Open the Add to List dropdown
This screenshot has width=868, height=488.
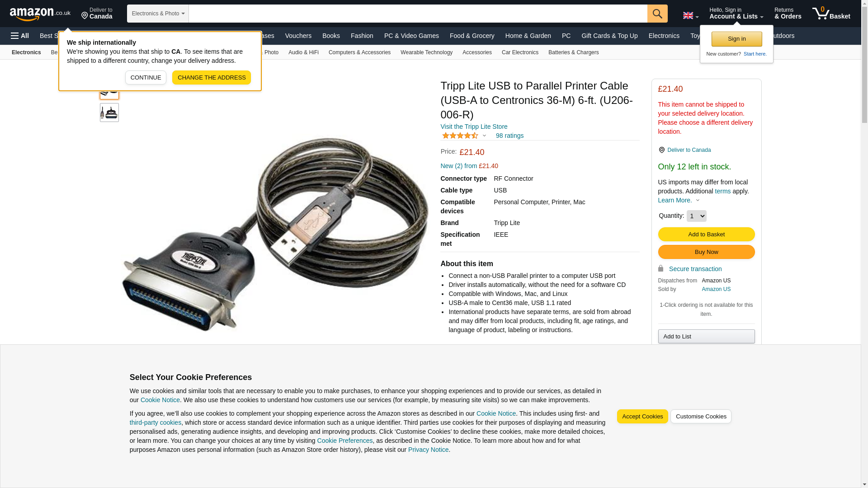(706, 337)
